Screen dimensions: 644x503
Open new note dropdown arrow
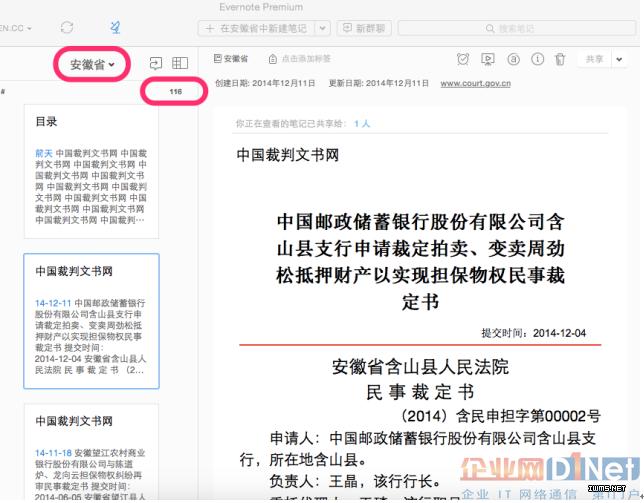pyautogui.click(x=323, y=29)
